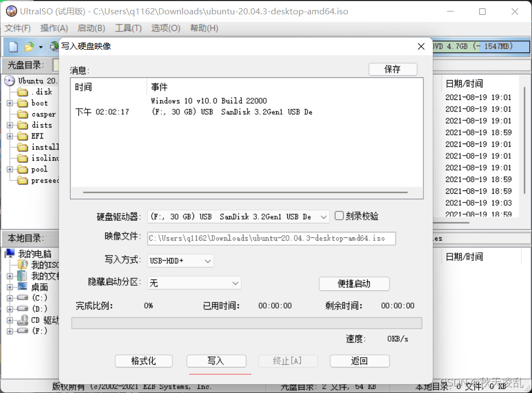
Task: Click the 格式化 (Format) button
Action: tap(143, 361)
